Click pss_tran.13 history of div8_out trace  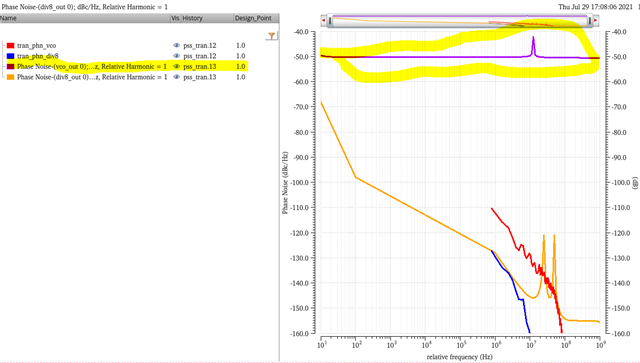[x=200, y=77]
